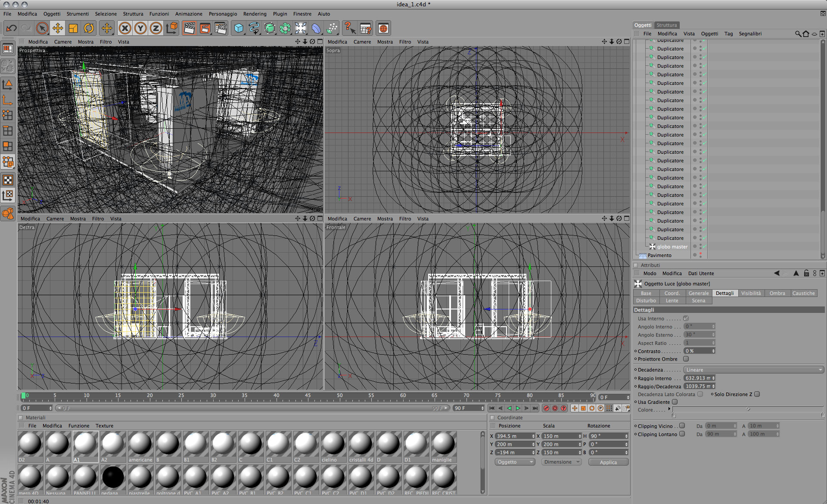The height and width of the screenshot is (504, 827).
Task: Enable the Proiettore Ombre checkbox
Action: point(686,359)
